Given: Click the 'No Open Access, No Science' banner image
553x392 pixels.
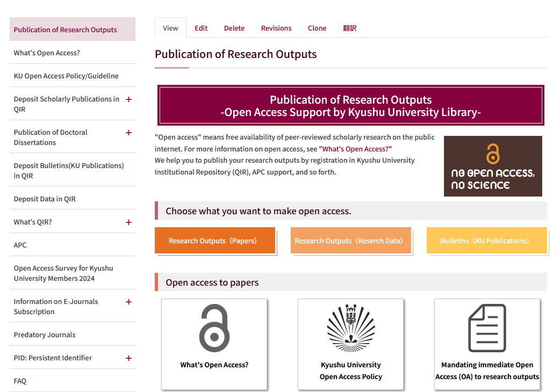Looking at the screenshot, I should (x=493, y=166).
